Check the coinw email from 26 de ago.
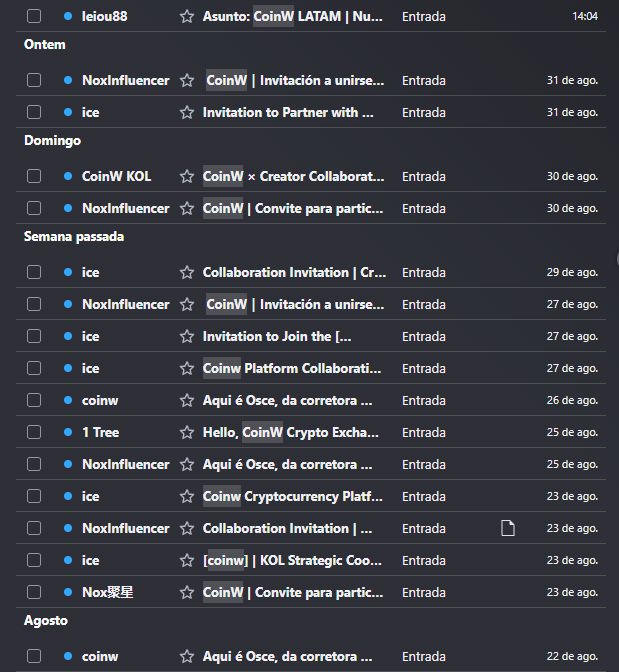This screenshot has width=619, height=672. pos(34,400)
